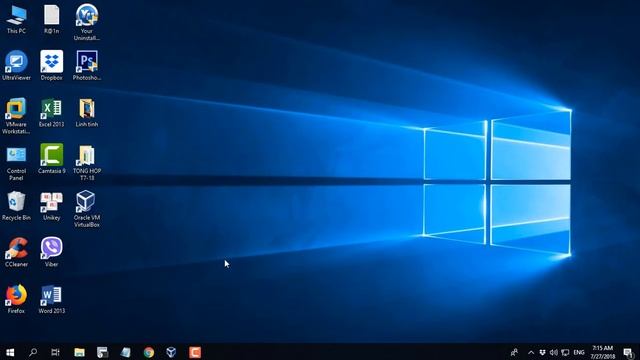Select Oracle VM VirtualBox shortcut
640x360 pixels.
(87, 209)
